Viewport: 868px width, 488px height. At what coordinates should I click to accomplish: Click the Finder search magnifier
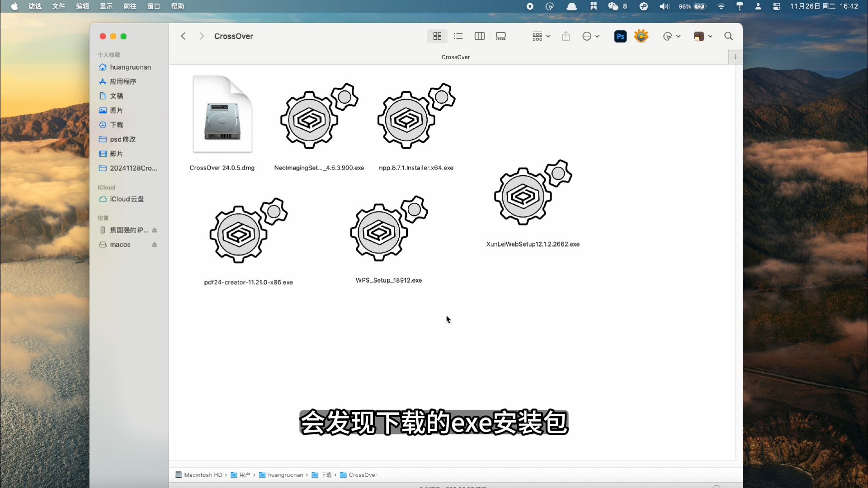tap(728, 36)
